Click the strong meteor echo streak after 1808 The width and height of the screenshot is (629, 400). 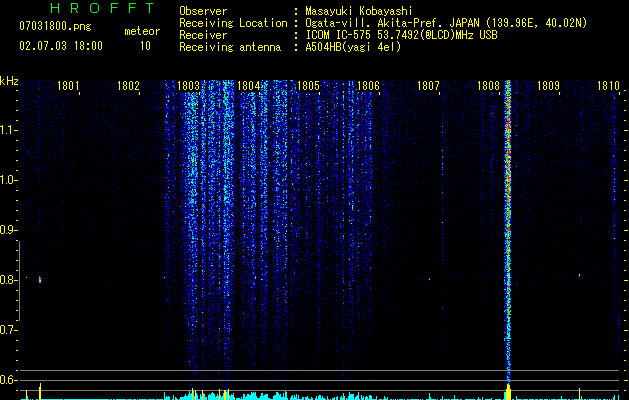(x=508, y=231)
